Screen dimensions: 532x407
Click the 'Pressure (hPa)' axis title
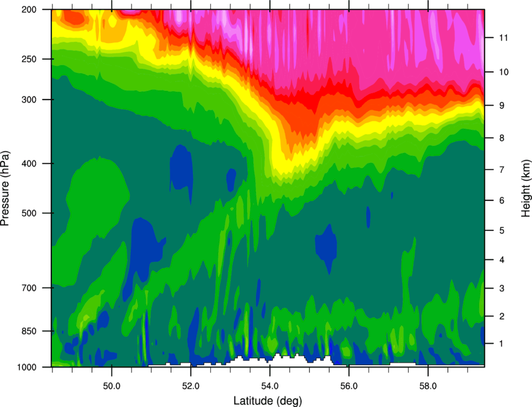(5, 188)
